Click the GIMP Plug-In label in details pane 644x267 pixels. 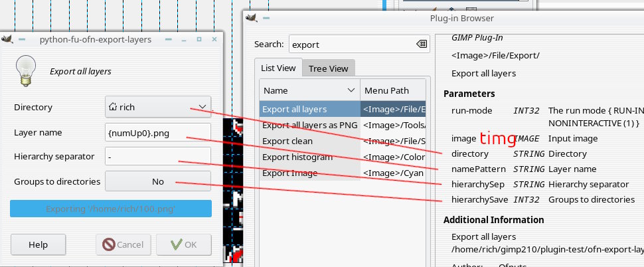pyautogui.click(x=477, y=37)
